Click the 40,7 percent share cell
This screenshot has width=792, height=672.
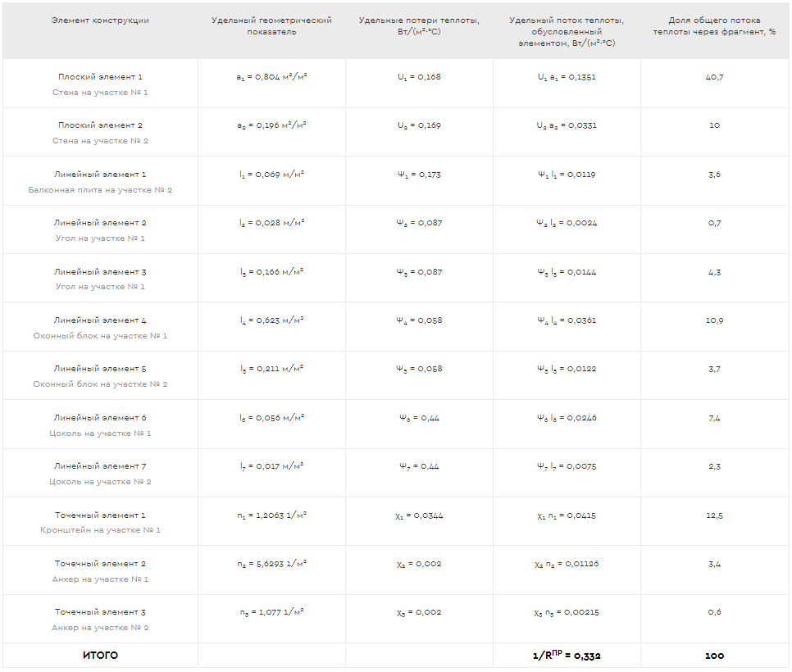[x=714, y=77]
